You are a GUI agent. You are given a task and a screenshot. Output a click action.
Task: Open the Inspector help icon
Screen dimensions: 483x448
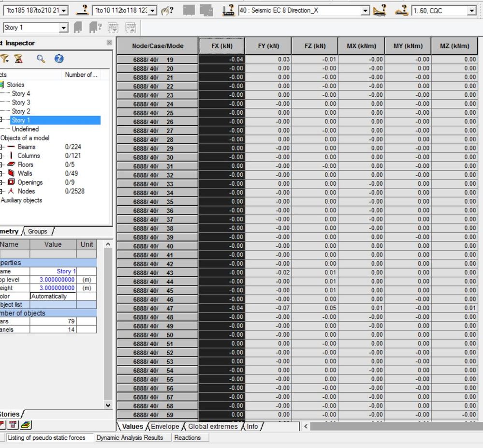coord(59,59)
